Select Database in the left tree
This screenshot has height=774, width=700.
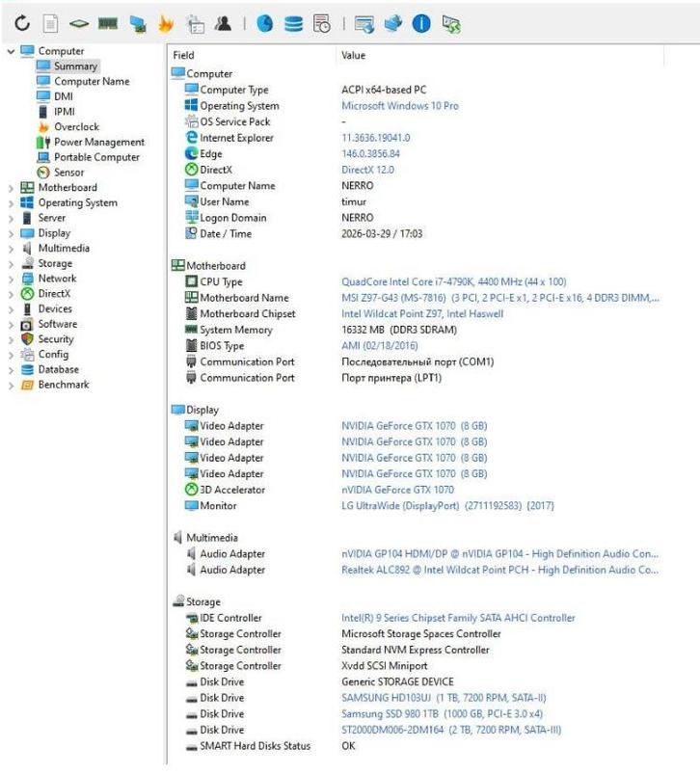pyautogui.click(x=58, y=370)
